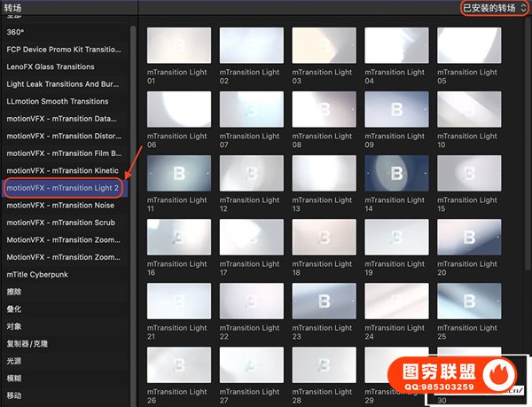532x407 pixels.
Task: Choose Light Leak Transitions And Burns category
Action: pyautogui.click(x=61, y=84)
